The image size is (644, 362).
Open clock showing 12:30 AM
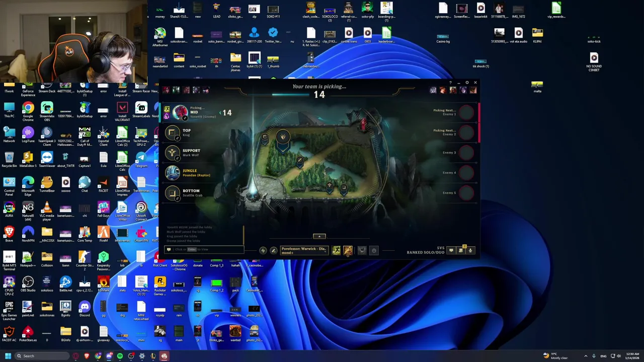click(x=632, y=356)
